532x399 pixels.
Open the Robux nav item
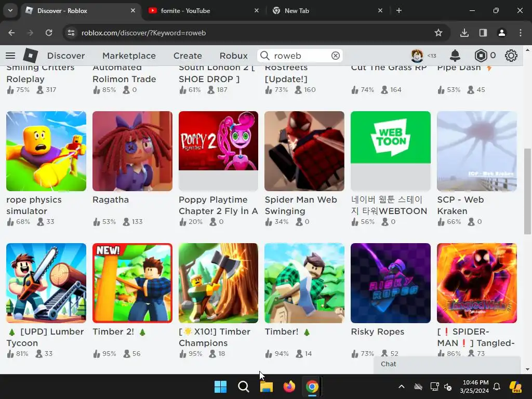pyautogui.click(x=233, y=56)
